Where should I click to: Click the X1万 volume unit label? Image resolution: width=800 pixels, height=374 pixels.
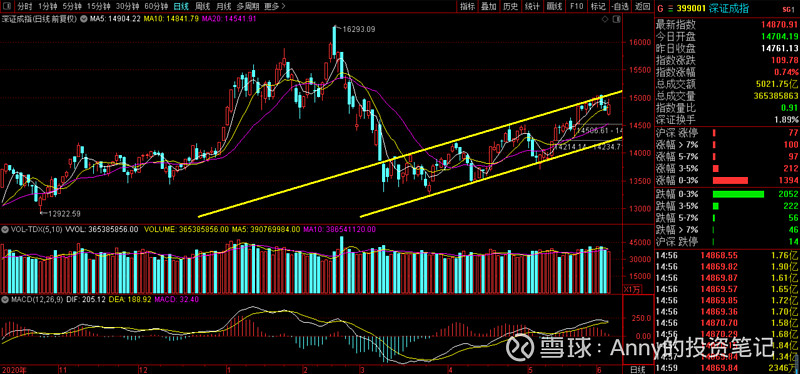coord(631,289)
